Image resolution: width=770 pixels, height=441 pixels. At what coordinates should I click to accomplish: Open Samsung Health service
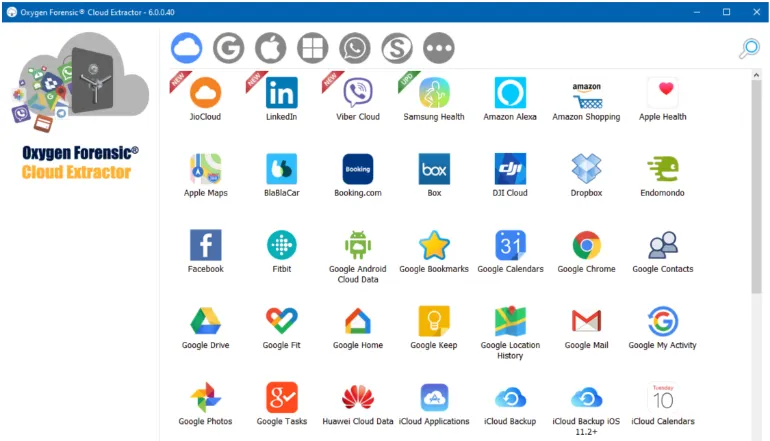(x=434, y=99)
